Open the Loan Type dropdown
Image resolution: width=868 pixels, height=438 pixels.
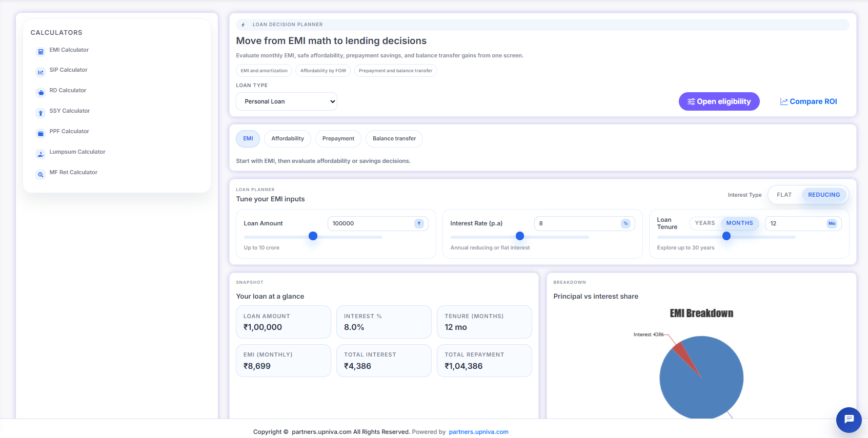[287, 101]
